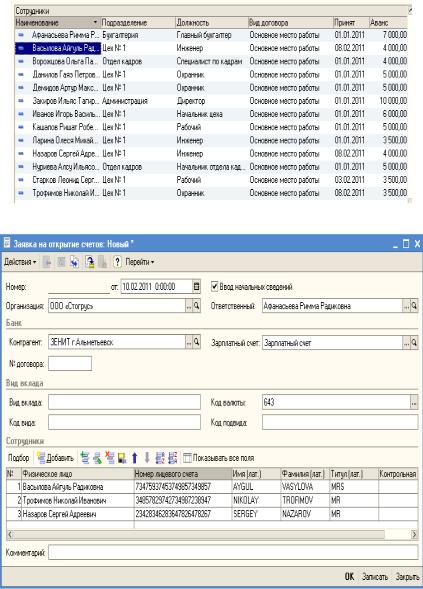
Task: Click the Номер input field
Action: pyautogui.click(x=79, y=287)
